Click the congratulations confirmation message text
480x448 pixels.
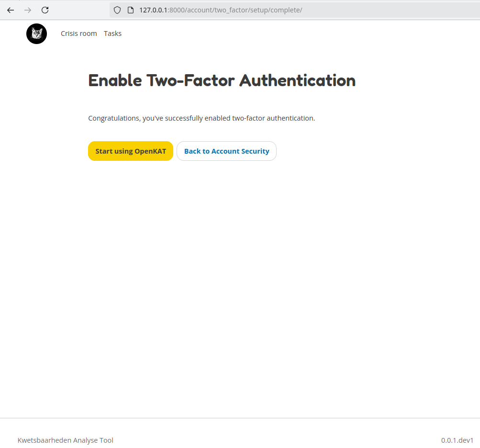point(201,118)
